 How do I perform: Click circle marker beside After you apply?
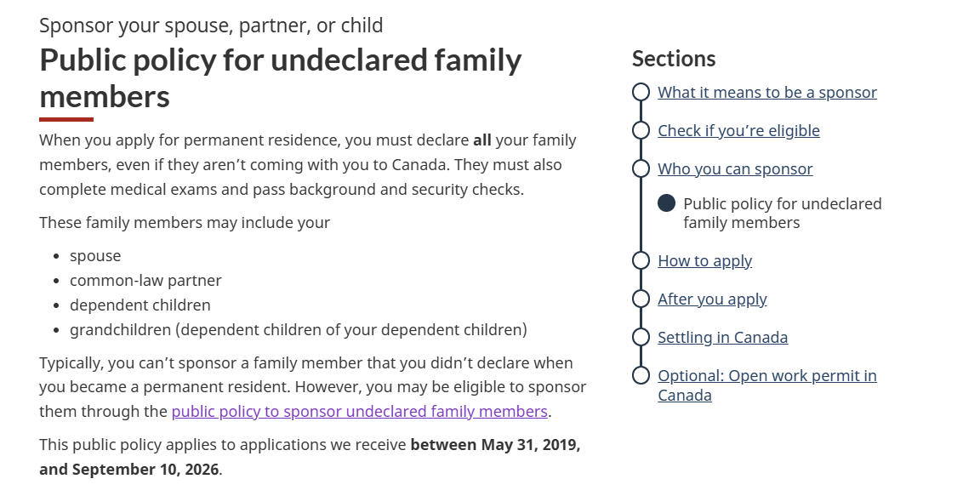[x=641, y=299]
